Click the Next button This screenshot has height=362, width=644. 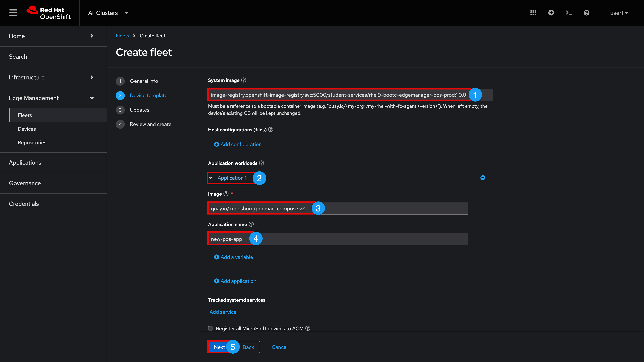point(219,347)
